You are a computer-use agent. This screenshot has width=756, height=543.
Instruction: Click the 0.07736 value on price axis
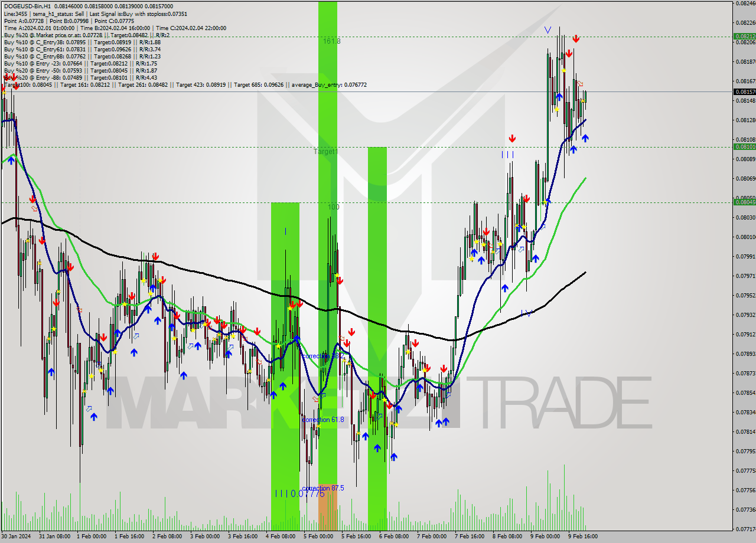coord(746,509)
